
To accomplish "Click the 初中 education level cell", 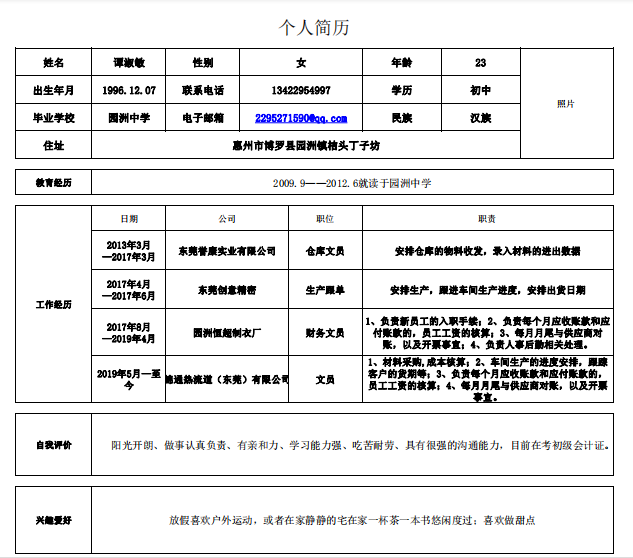I will pos(480,90).
